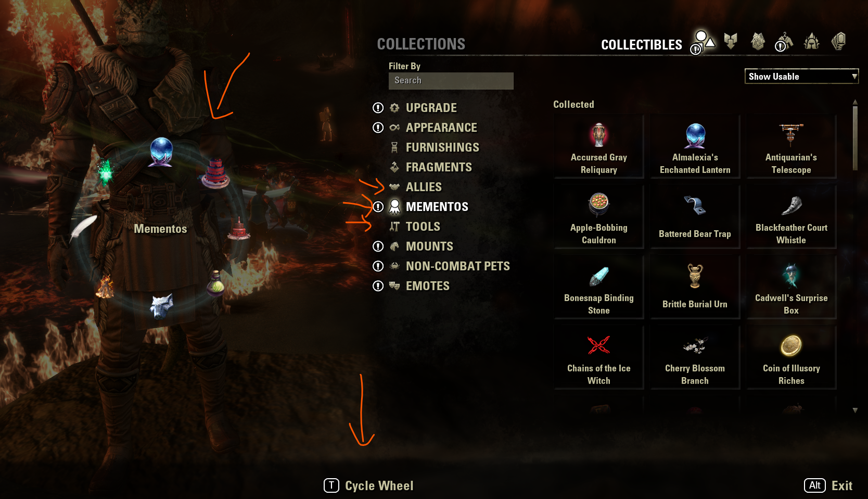This screenshot has width=868, height=499.
Task: Click the collectibles list scrollbar thumb
Action: [855, 138]
